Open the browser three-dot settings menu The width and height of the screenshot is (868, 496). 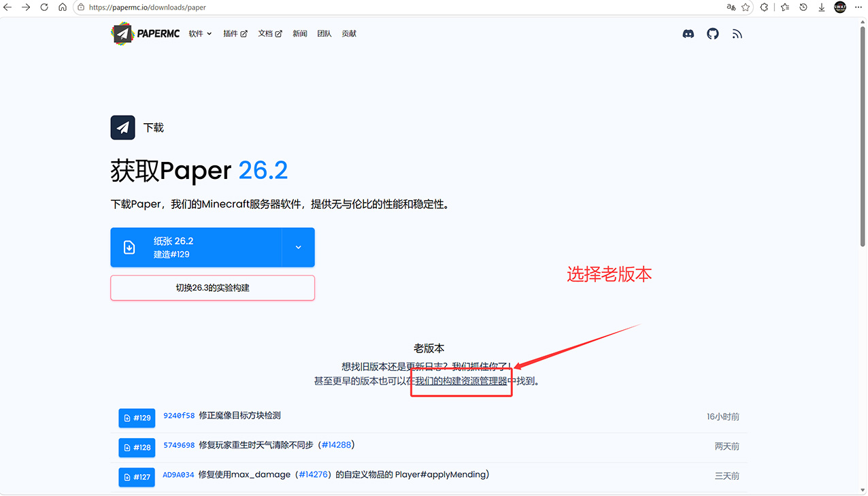tap(858, 7)
